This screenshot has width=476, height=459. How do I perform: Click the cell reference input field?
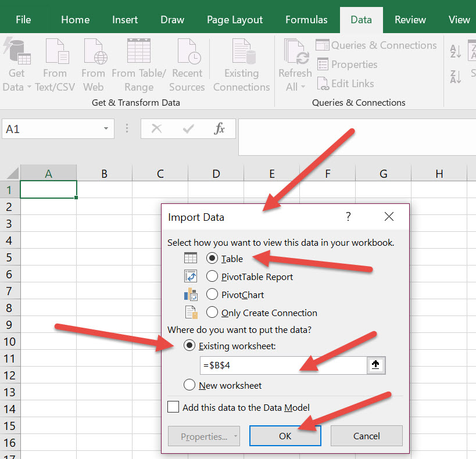tap(283, 365)
